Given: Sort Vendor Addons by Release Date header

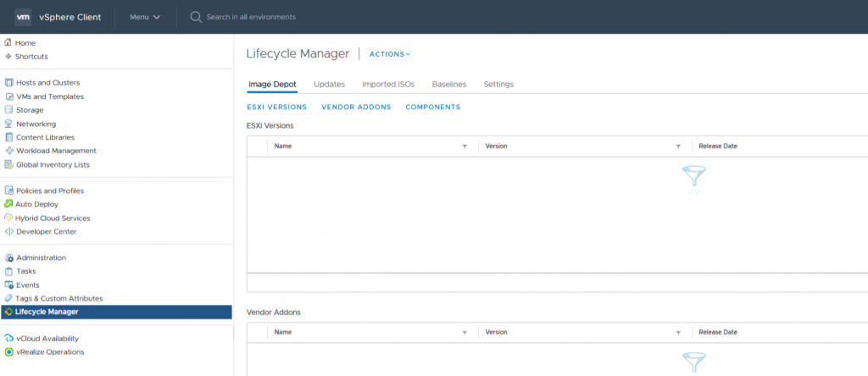Looking at the screenshot, I should pyautogui.click(x=718, y=333).
